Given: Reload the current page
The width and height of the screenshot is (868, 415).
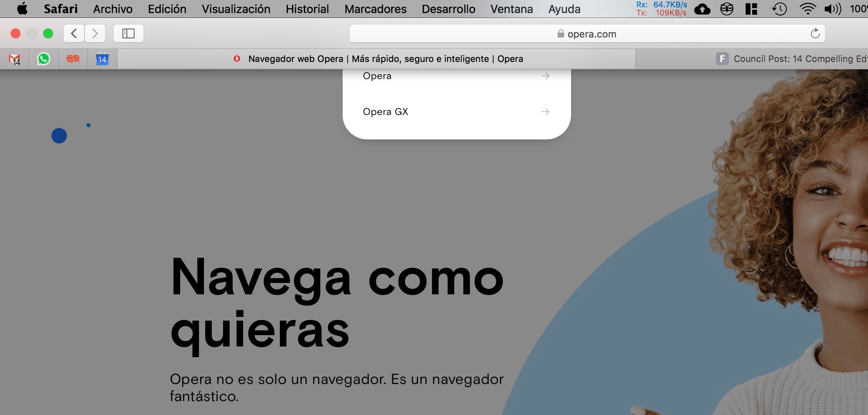Looking at the screenshot, I should (x=815, y=34).
